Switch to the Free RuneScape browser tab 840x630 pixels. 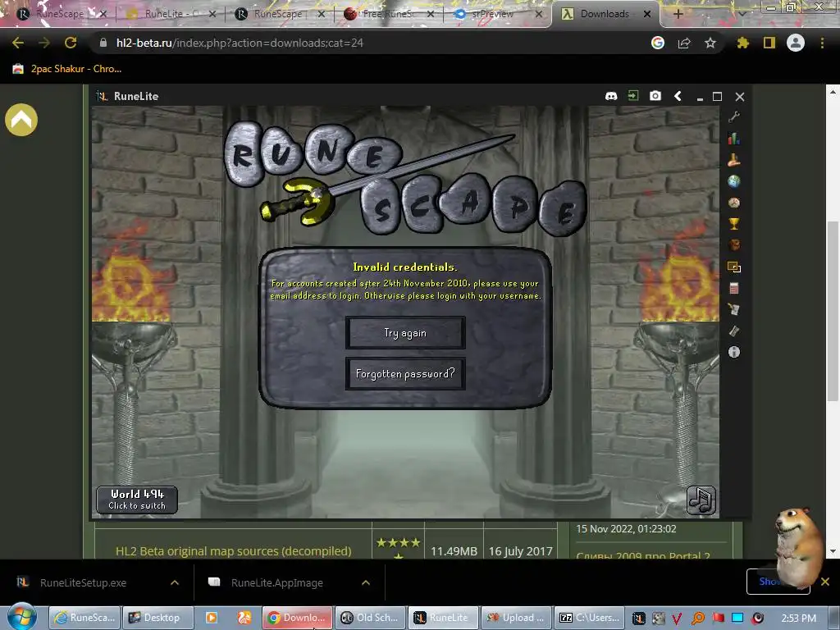[387, 14]
